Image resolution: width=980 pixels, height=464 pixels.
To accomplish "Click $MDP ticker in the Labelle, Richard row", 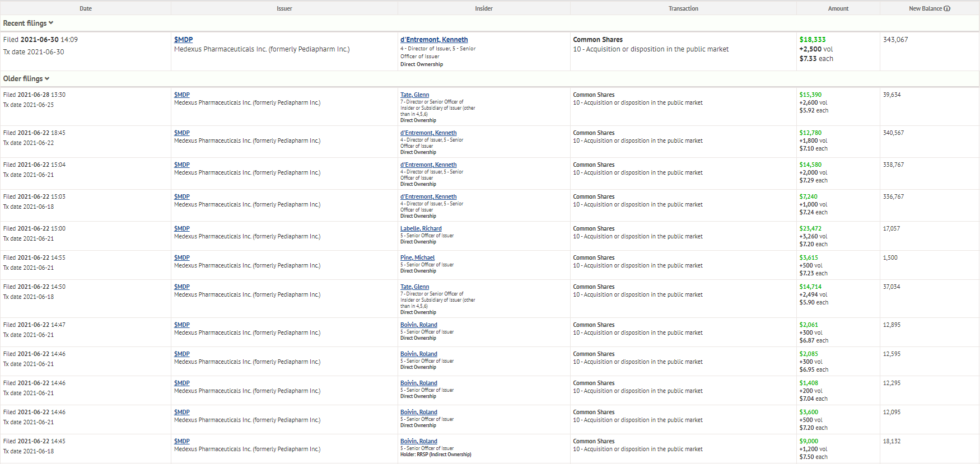I will coord(181,228).
